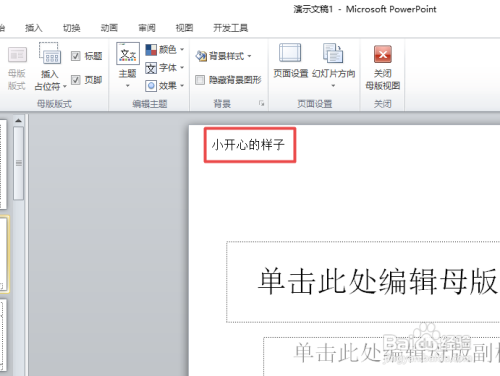This screenshot has width=500, height=376.
Task: Open the 插入占位符 placeholder icon
Action: coord(50,53)
